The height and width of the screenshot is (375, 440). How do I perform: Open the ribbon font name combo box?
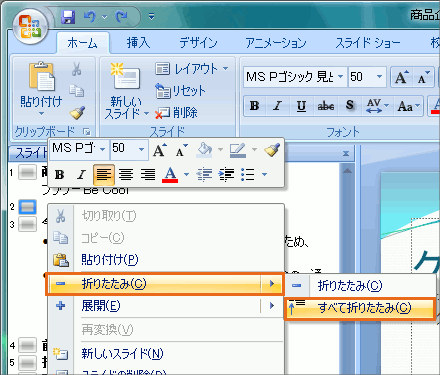(295, 77)
